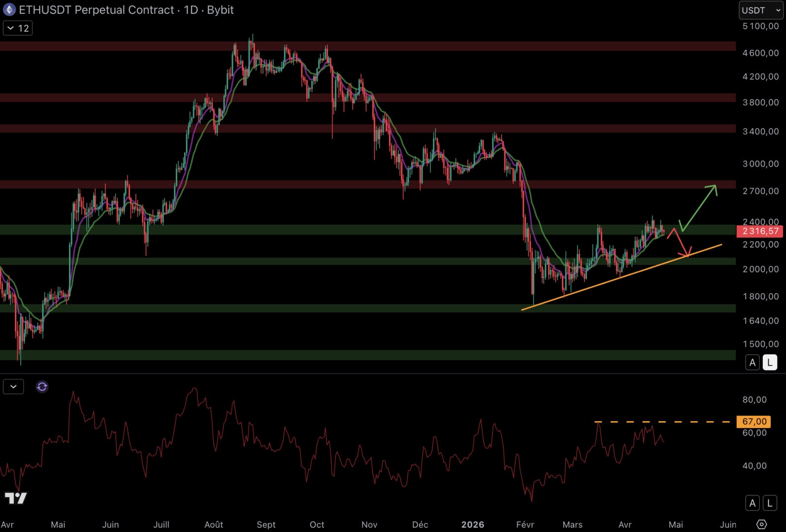This screenshot has width=786, height=532.
Task: Toggle auto scale A on price chart
Action: (x=752, y=363)
